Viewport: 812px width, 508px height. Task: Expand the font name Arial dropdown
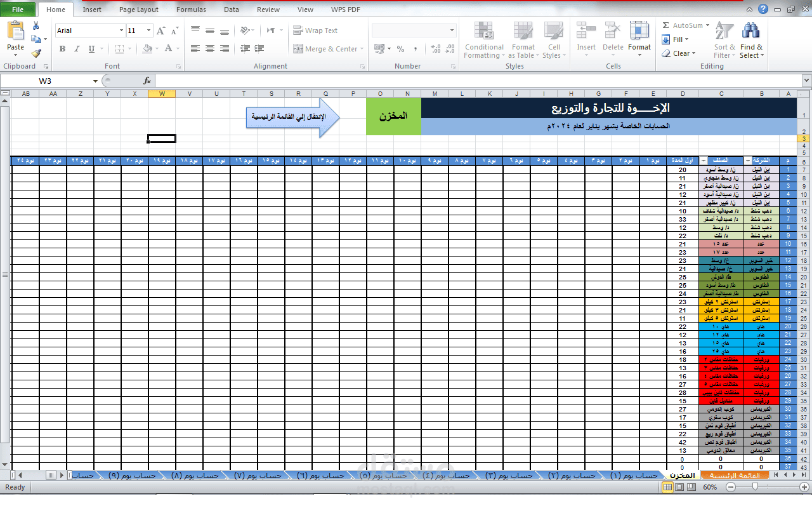tap(121, 30)
